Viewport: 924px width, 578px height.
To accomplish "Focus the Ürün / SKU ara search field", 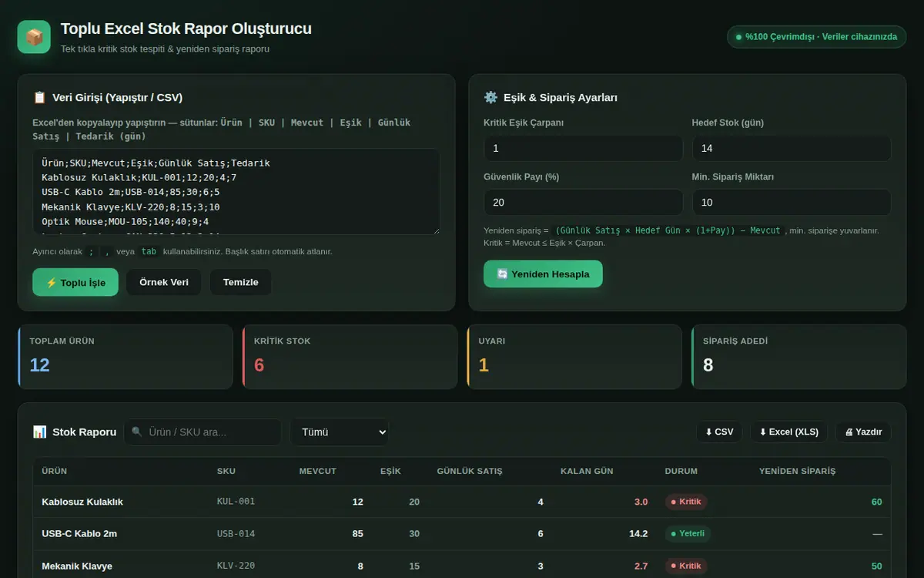I will [x=203, y=432].
